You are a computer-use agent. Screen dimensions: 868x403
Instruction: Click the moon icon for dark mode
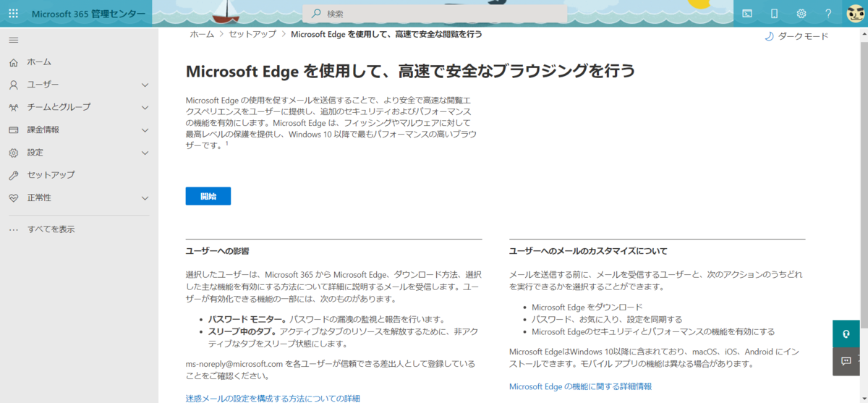[x=769, y=36]
